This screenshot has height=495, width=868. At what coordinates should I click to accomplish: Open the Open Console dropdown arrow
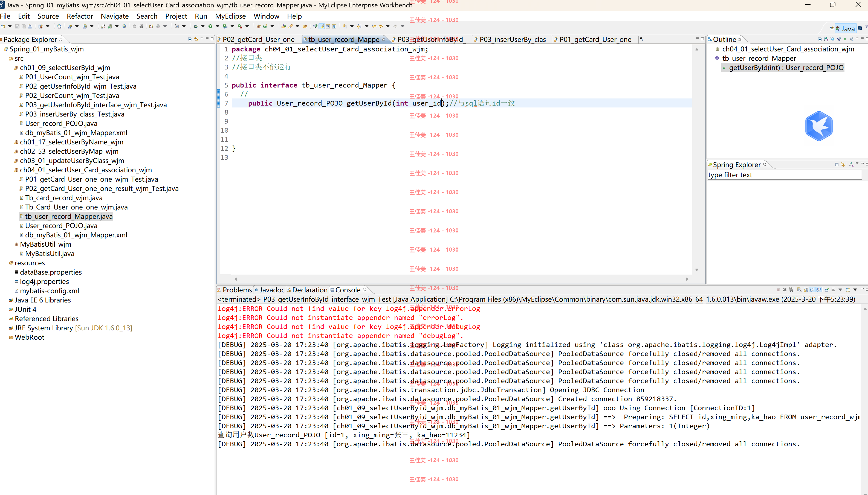(855, 290)
